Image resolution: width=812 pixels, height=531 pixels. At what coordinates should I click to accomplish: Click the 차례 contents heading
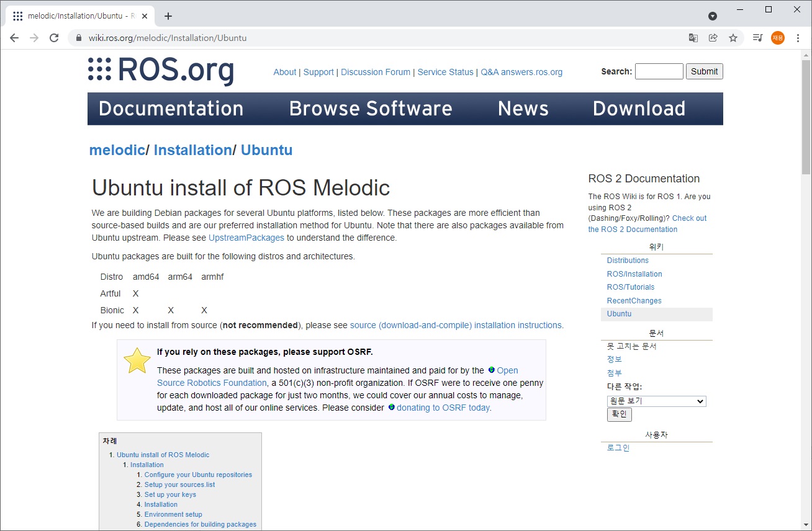click(x=110, y=441)
